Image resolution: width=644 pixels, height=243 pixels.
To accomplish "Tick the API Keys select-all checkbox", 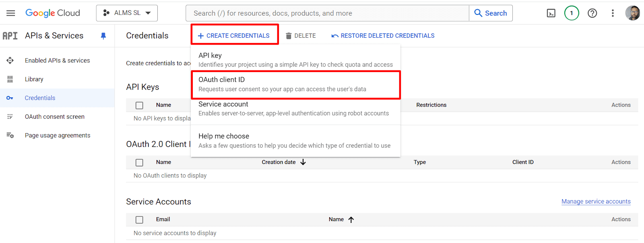I will [140, 105].
